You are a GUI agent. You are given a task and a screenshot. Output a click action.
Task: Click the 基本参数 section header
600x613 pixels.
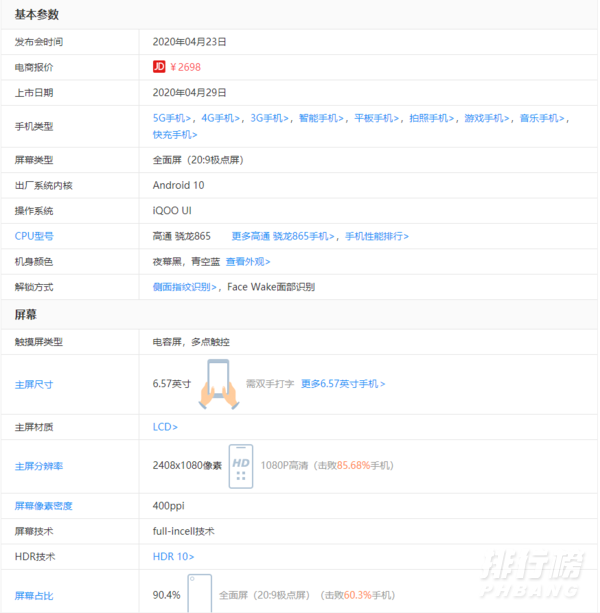37,14
